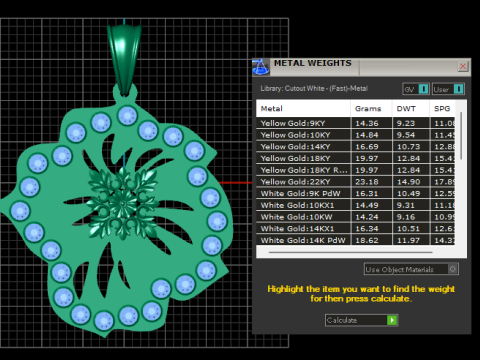The height and width of the screenshot is (360, 480).
Task: Select the Yellow Gold:18KY R... row
Action: 356,170
